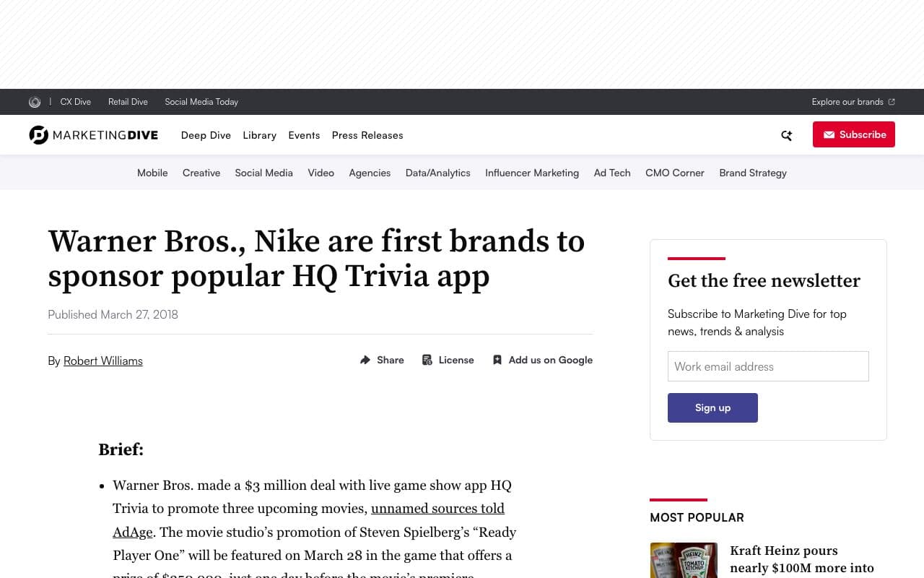The width and height of the screenshot is (924, 578).
Task: Open the Kraft Heinz ketchup thumbnail
Action: (x=684, y=560)
